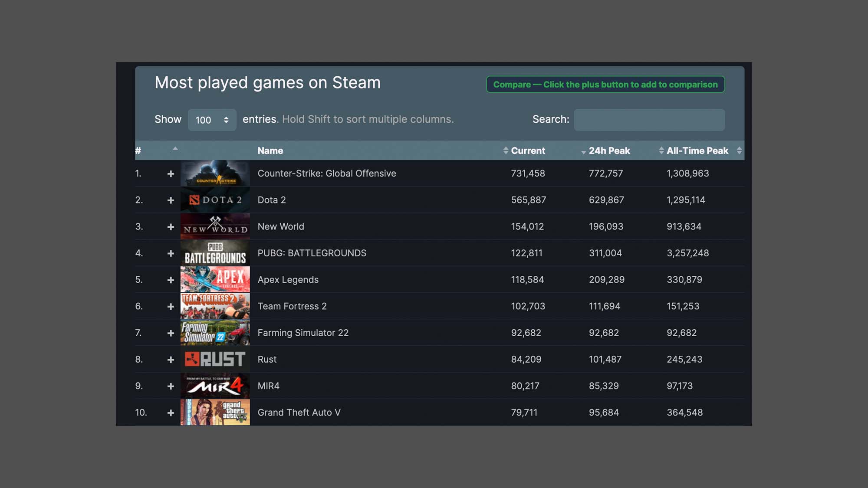
Task: Add Apex Legends to comparison with plus
Action: pyautogui.click(x=171, y=280)
